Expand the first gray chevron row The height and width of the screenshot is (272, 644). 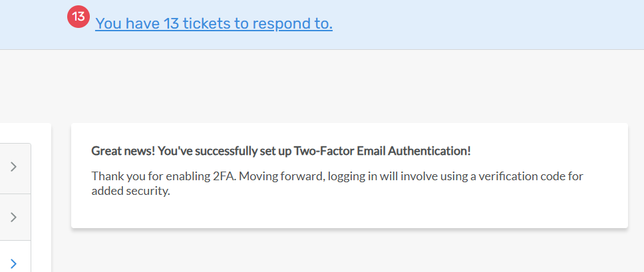click(13, 168)
